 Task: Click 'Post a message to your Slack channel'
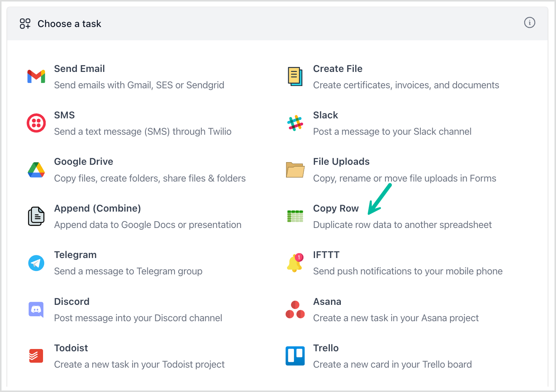(x=392, y=131)
